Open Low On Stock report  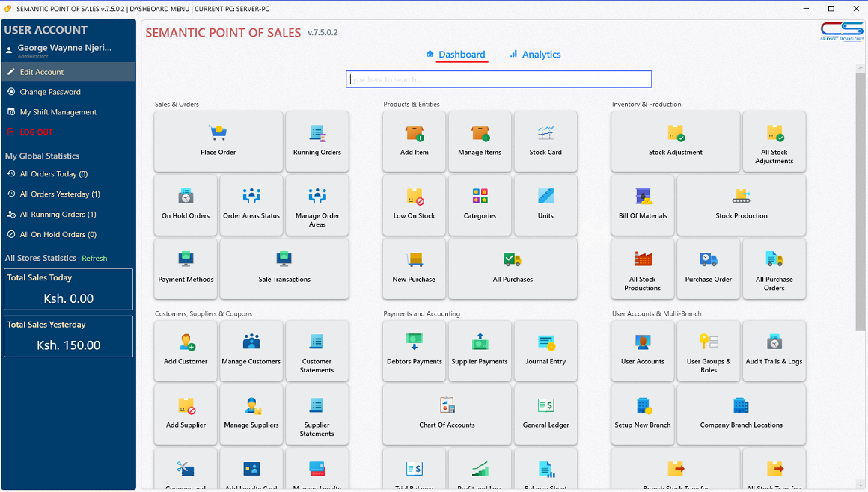[414, 205]
